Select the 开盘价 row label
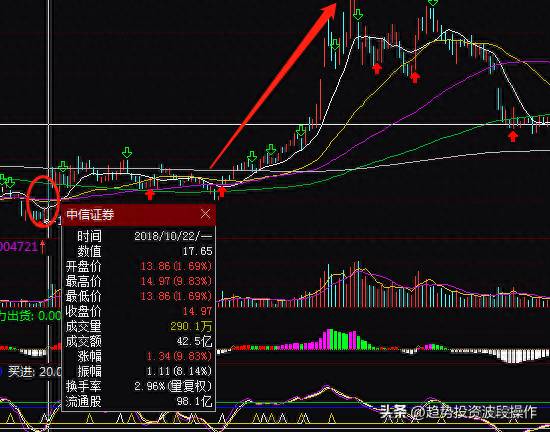The image size is (550, 432). click(x=83, y=266)
